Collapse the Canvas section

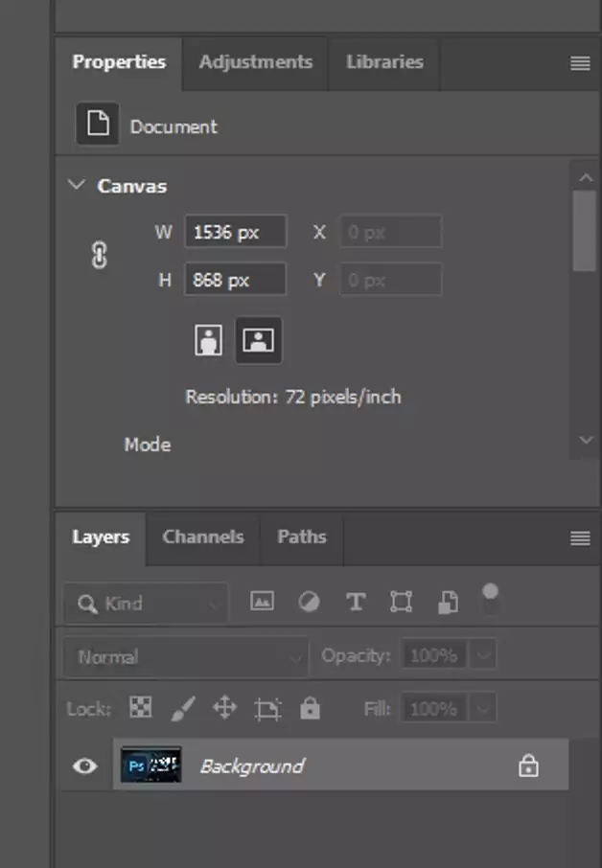point(76,185)
